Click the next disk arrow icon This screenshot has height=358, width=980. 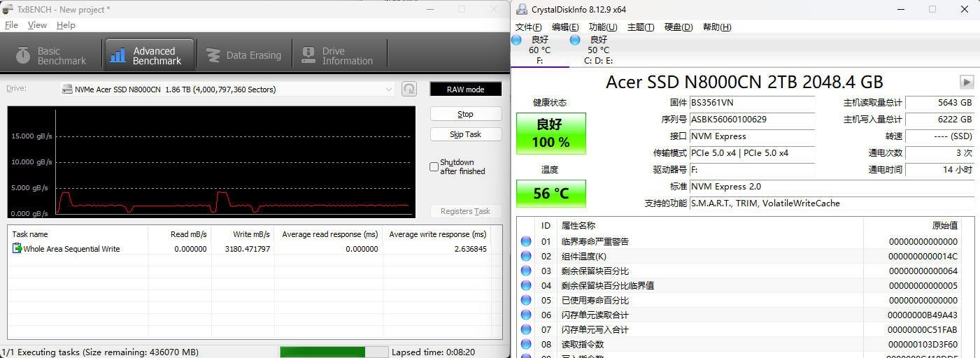966,82
